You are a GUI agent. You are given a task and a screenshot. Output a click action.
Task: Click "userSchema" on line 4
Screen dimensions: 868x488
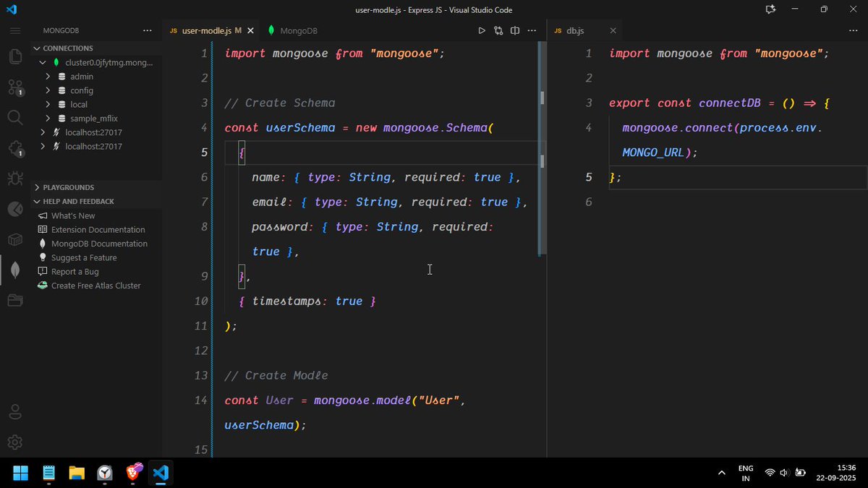pyautogui.click(x=300, y=128)
